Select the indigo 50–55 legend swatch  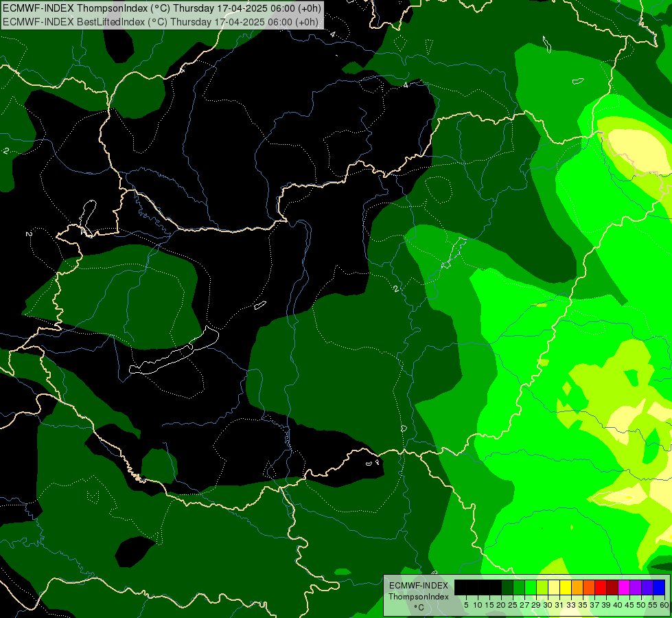pos(647,587)
